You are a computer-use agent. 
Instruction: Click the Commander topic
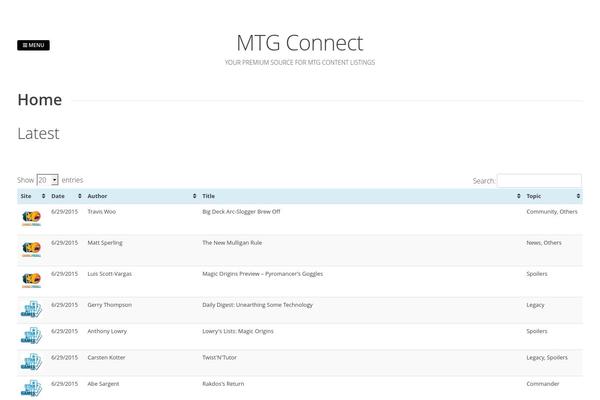click(543, 384)
